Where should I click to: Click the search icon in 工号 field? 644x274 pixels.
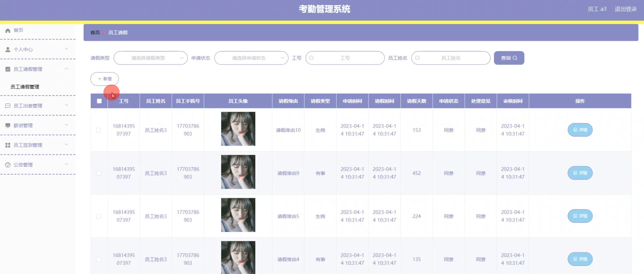311,58
